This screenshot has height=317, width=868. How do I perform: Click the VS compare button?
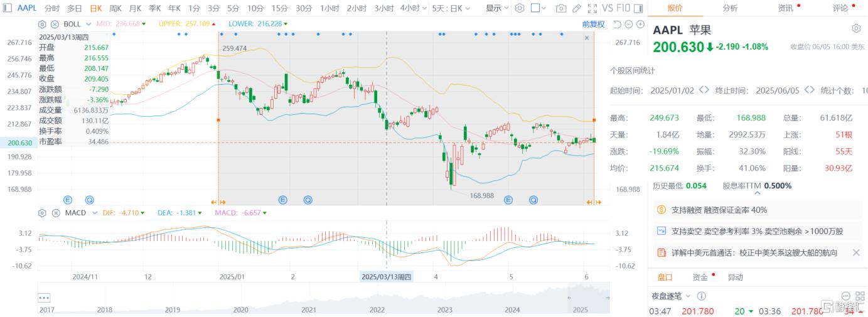tap(608, 8)
